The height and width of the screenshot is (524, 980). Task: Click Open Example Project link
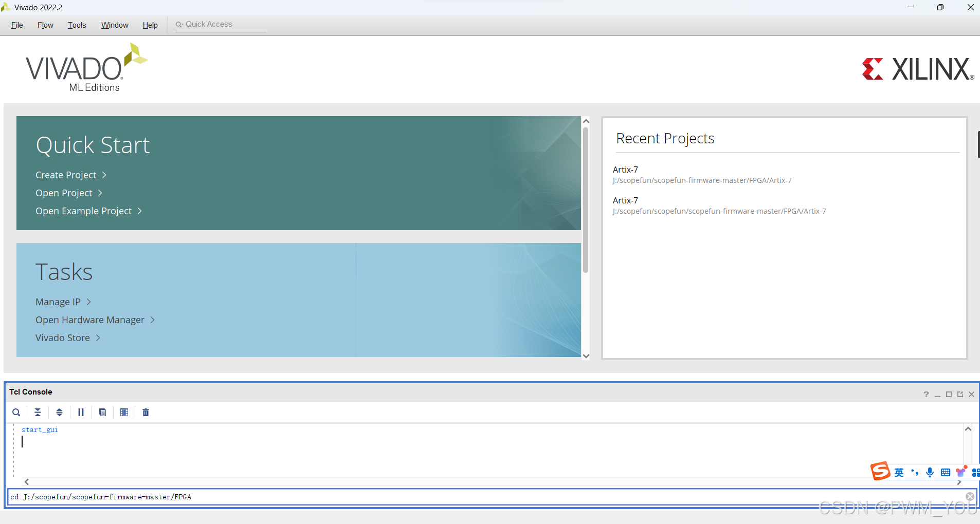pos(88,211)
